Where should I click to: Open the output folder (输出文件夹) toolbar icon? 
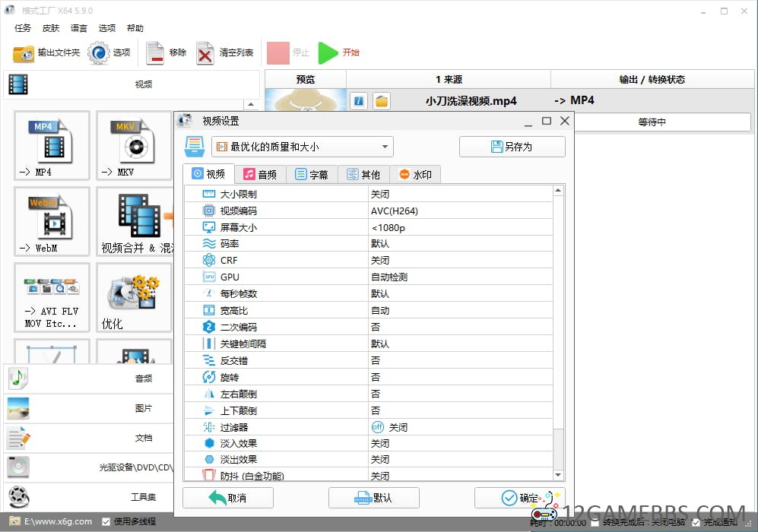24,53
